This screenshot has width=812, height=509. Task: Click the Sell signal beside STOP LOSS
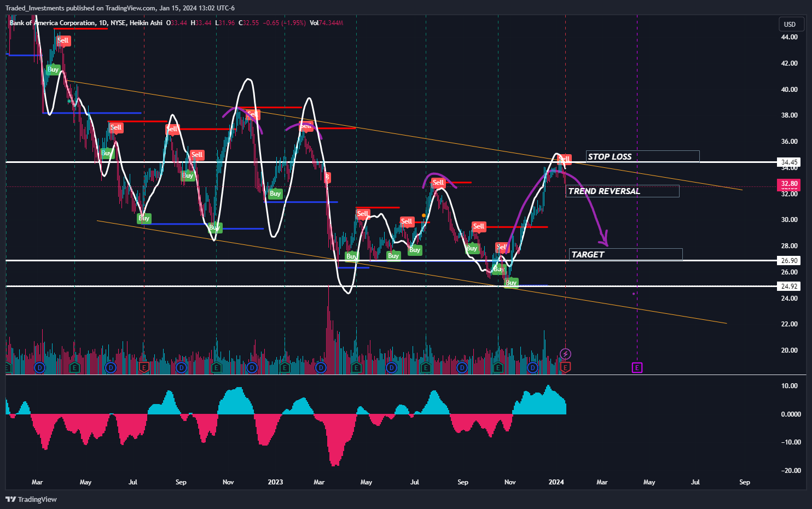coord(564,159)
